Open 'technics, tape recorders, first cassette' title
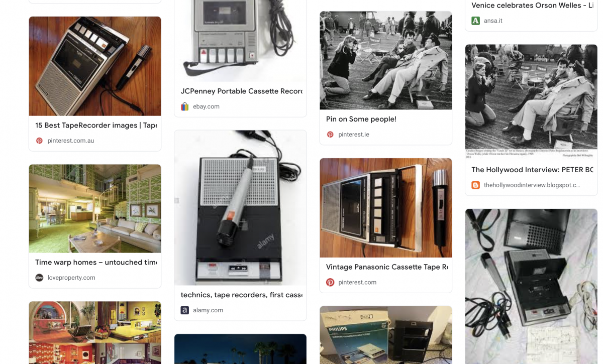 tap(242, 295)
